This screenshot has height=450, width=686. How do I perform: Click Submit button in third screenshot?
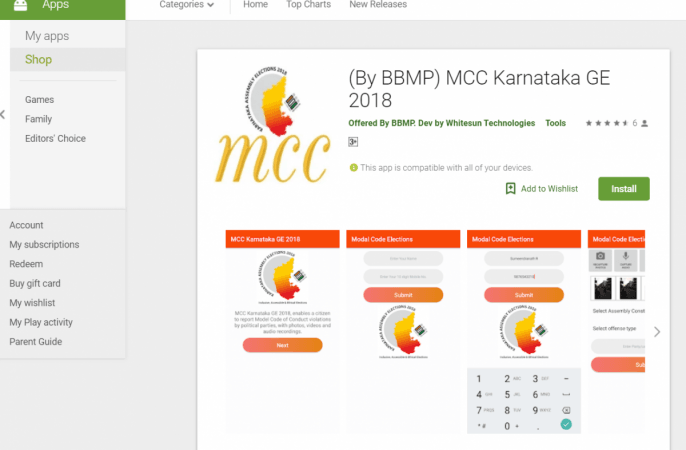524,295
